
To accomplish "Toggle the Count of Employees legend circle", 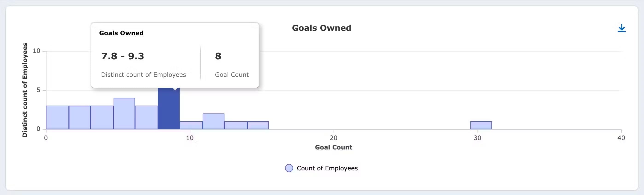I will (289, 168).
